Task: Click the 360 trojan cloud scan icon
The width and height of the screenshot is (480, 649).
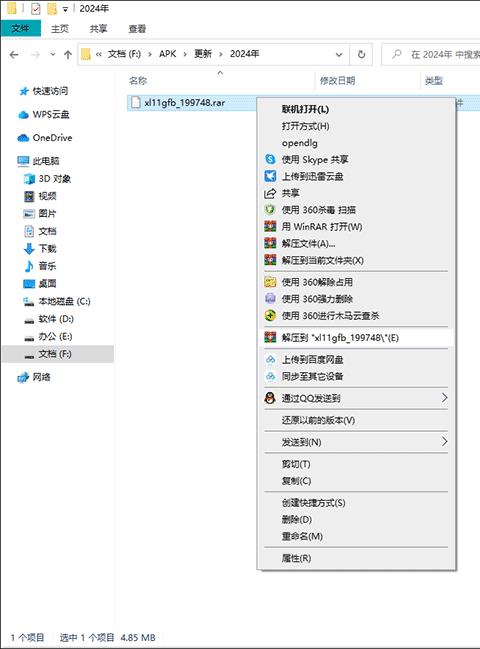Action: [x=270, y=315]
